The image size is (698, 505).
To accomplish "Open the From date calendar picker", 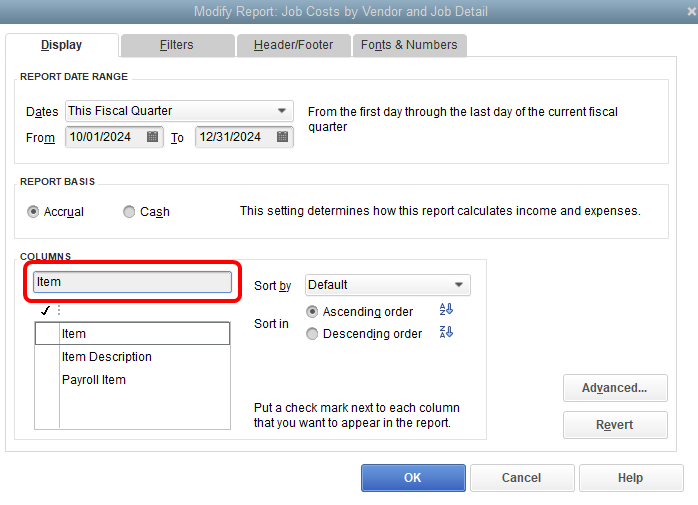I will coord(152,137).
